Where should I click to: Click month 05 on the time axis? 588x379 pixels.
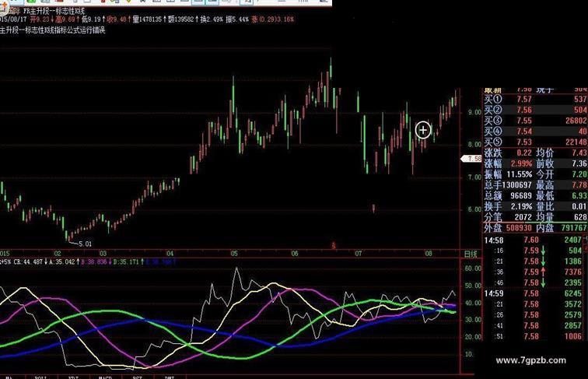coord(234,254)
